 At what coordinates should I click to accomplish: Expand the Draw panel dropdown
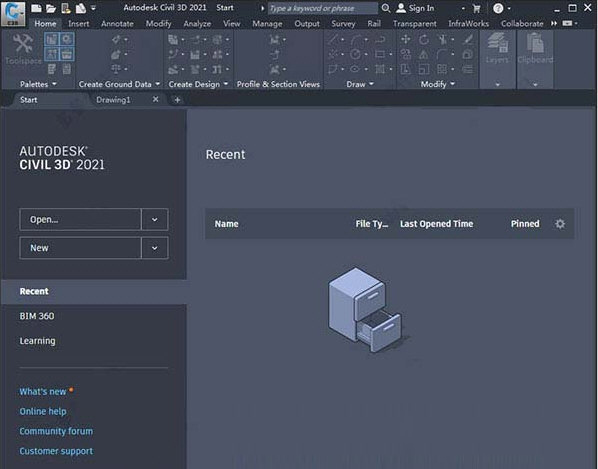371,84
